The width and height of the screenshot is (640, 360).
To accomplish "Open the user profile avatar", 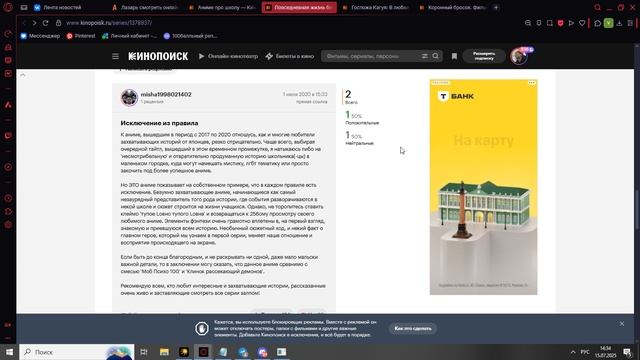I will [x=519, y=56].
